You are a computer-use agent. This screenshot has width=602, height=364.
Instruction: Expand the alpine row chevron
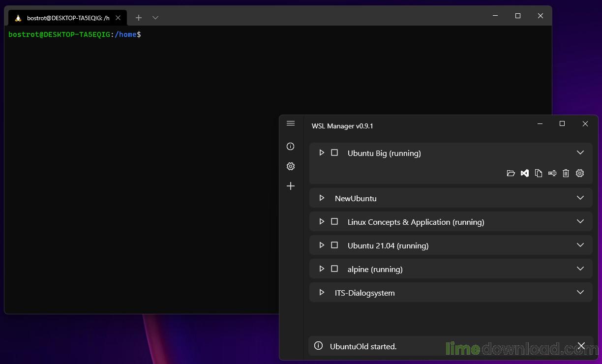point(580,269)
